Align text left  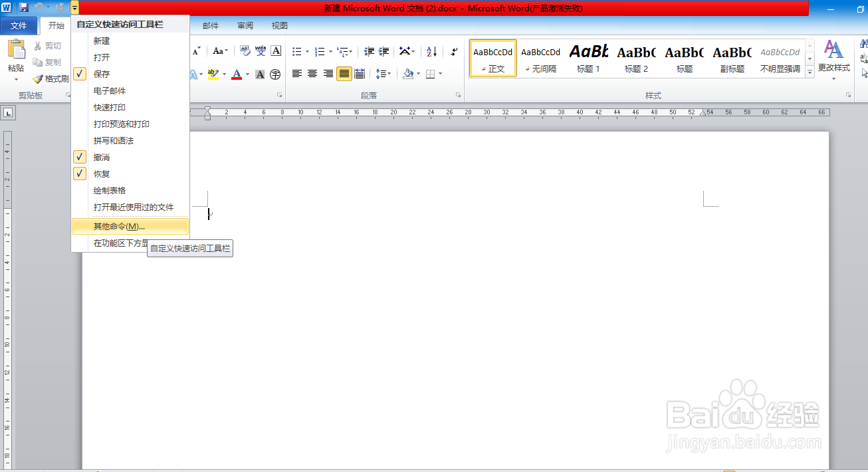297,74
